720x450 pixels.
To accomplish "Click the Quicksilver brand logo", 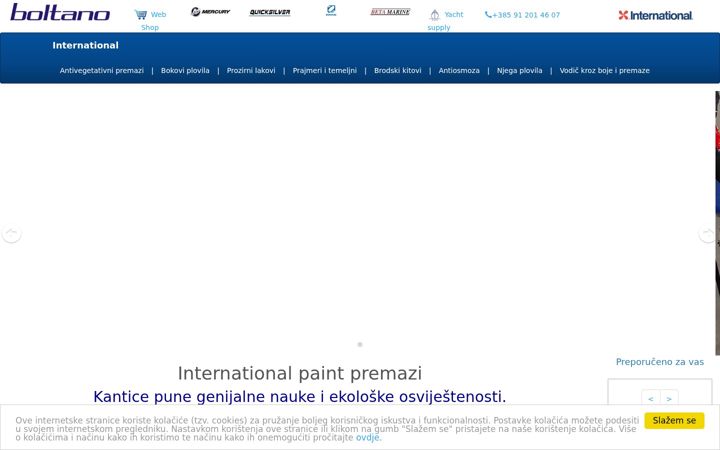I will click(x=270, y=12).
